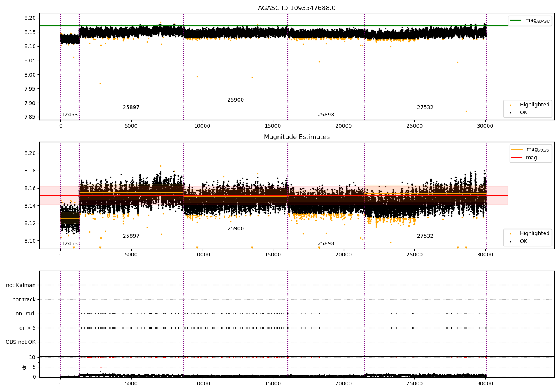Click obsid label 25897 in the AGASC ID plot

click(131, 107)
